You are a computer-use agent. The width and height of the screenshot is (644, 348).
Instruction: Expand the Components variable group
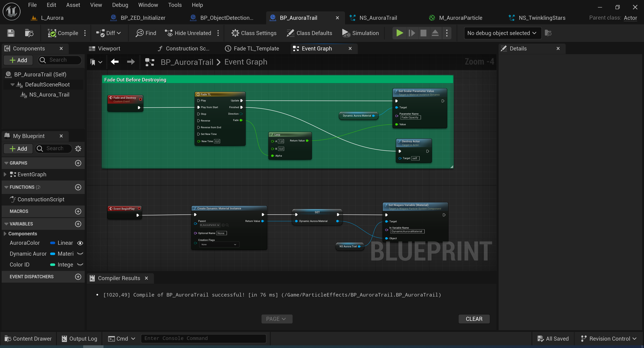(5, 234)
